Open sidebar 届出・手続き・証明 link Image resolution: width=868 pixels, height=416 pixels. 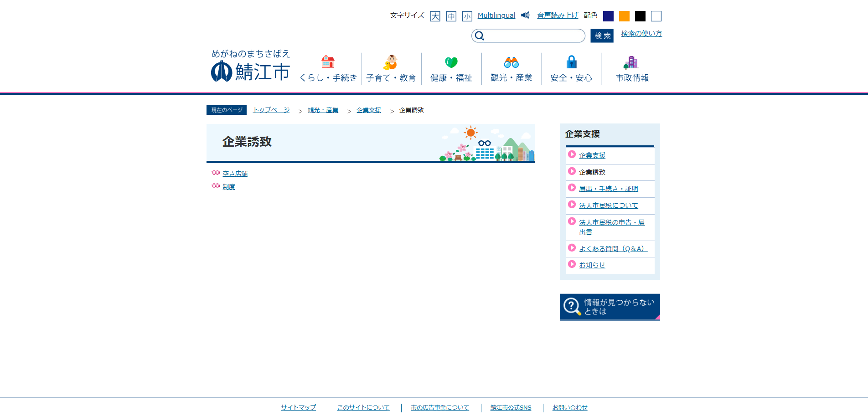[x=609, y=189]
